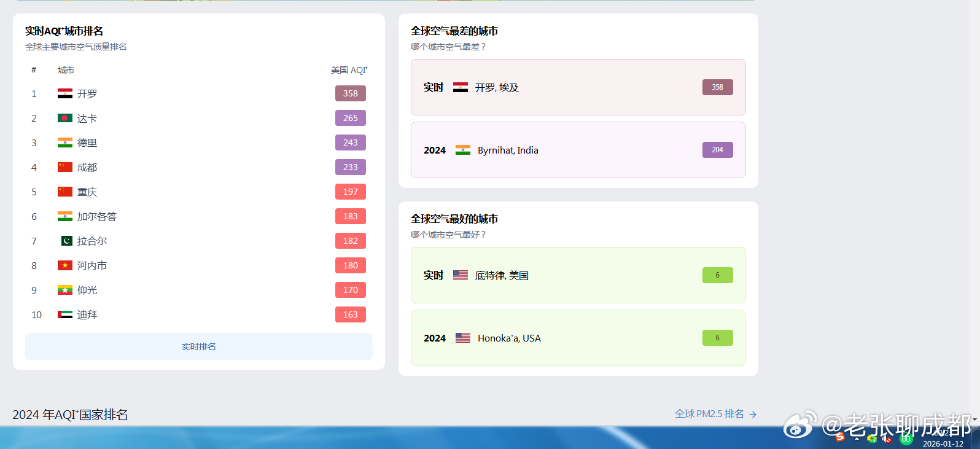Select 仰光 in the city ranking list
980x449 pixels.
pyautogui.click(x=87, y=290)
